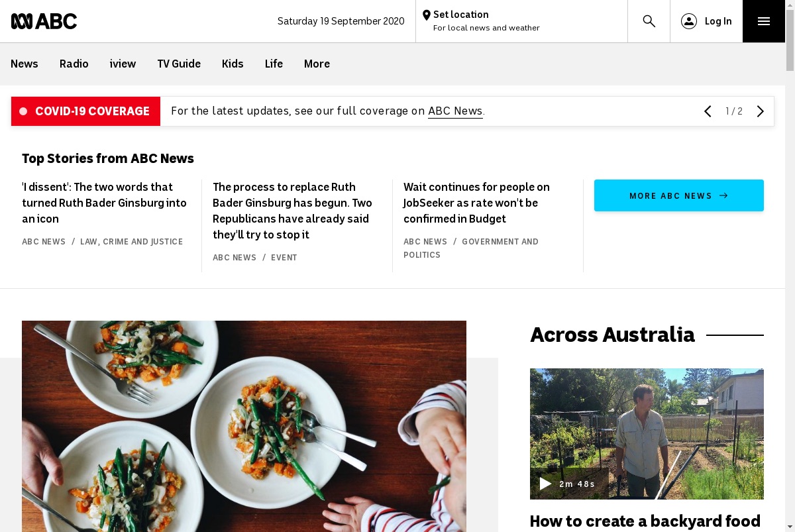Screen dimensions: 795x532
Task: Click the 2m 48s video duration
Action: click(577, 484)
